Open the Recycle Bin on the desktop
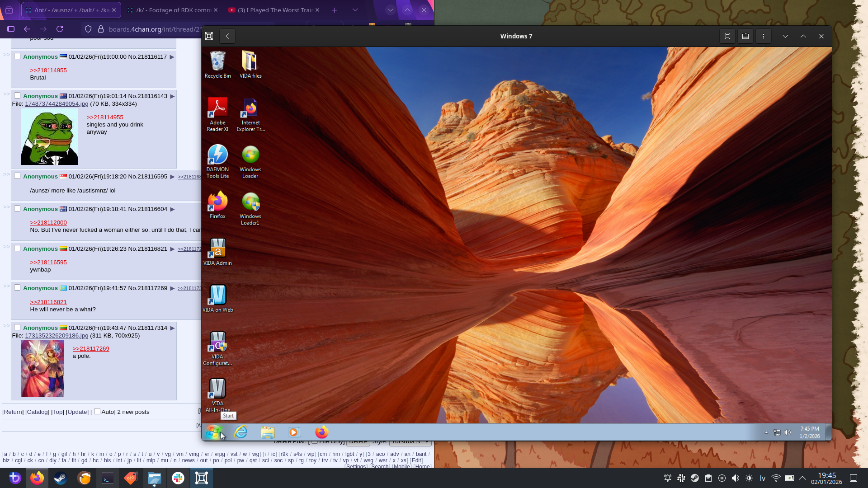Screen dimensions: 868x488 217,62
